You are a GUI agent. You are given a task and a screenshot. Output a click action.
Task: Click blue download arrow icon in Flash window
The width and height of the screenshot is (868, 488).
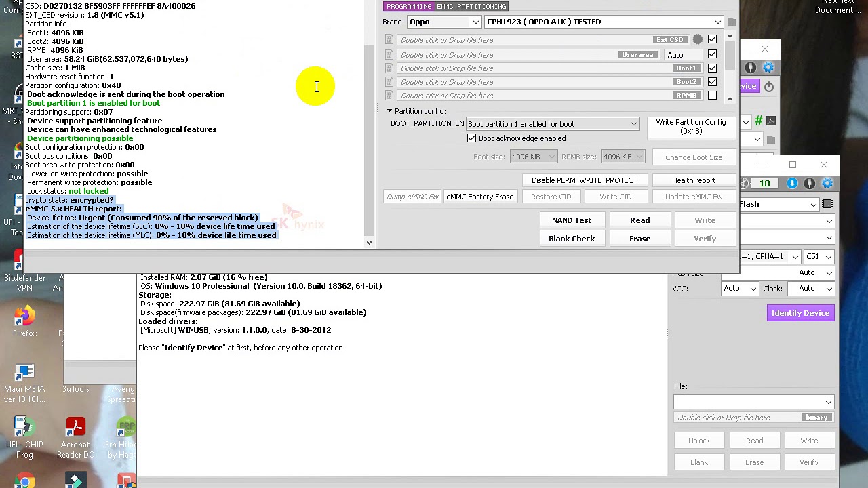792,184
